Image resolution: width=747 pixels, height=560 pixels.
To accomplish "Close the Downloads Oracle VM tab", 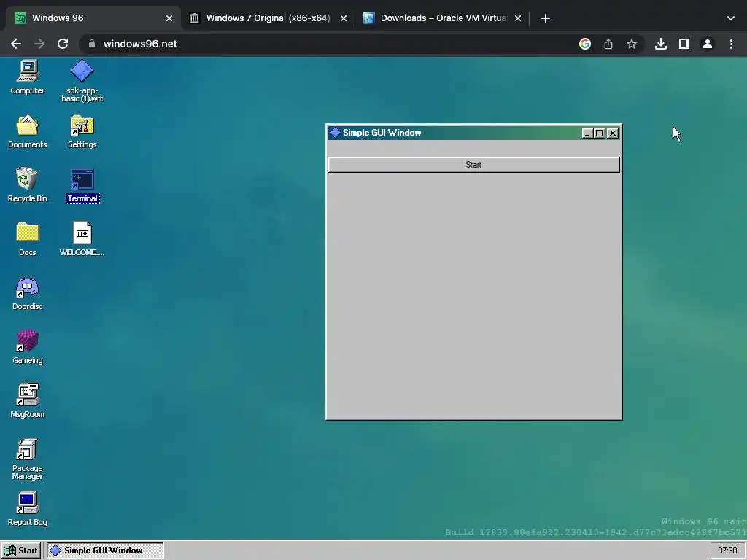I will pos(518,18).
